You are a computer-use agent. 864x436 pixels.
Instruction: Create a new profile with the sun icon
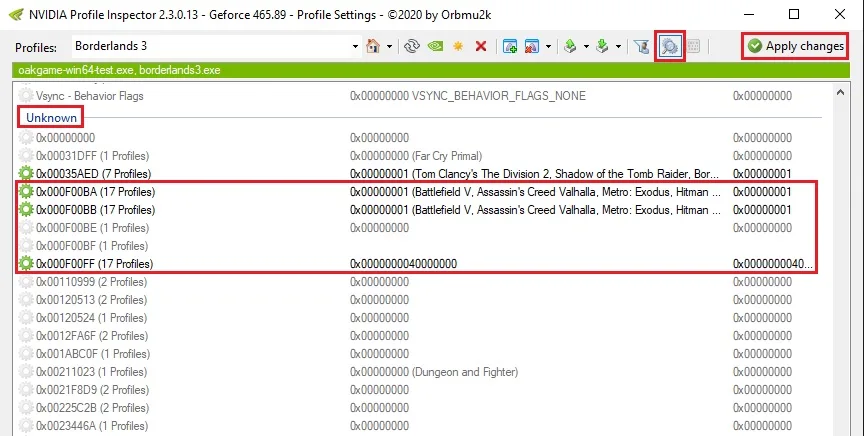(458, 46)
